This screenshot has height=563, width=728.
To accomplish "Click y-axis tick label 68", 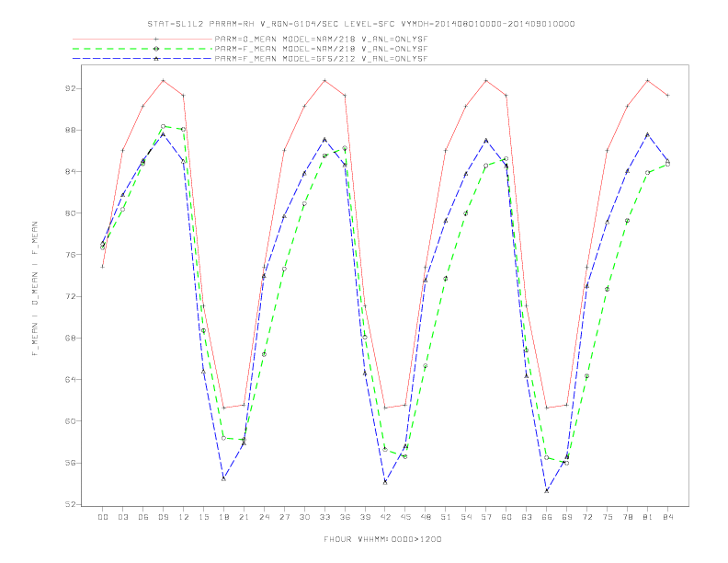I will 70,338.
